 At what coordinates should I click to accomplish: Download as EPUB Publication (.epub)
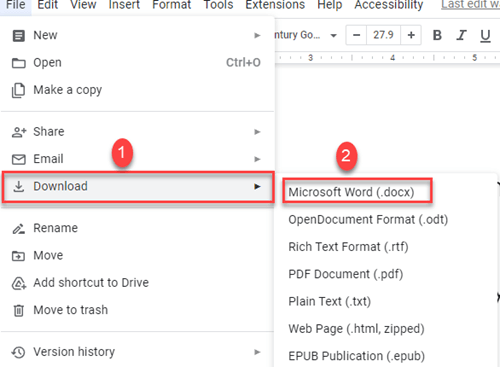pyautogui.click(x=356, y=356)
